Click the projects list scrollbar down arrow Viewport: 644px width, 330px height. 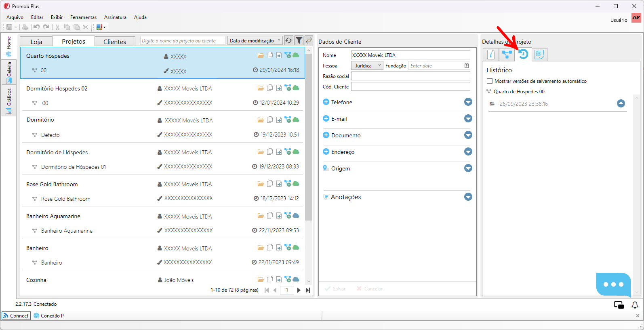point(309,282)
